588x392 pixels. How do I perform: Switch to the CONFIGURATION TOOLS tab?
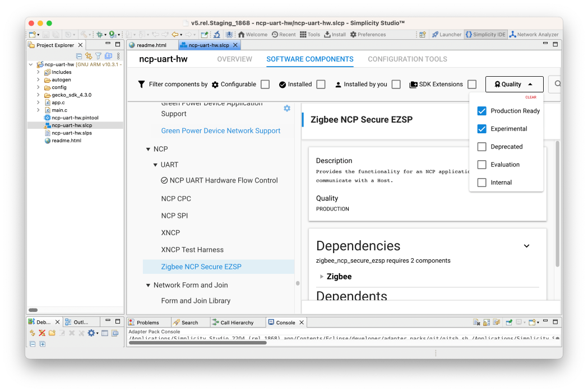pos(407,59)
